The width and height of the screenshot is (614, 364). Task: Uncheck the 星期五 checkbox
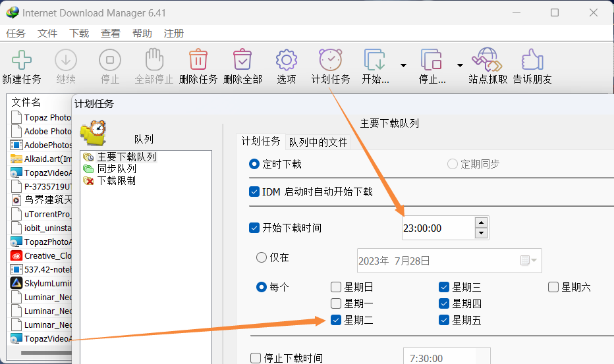(x=443, y=320)
